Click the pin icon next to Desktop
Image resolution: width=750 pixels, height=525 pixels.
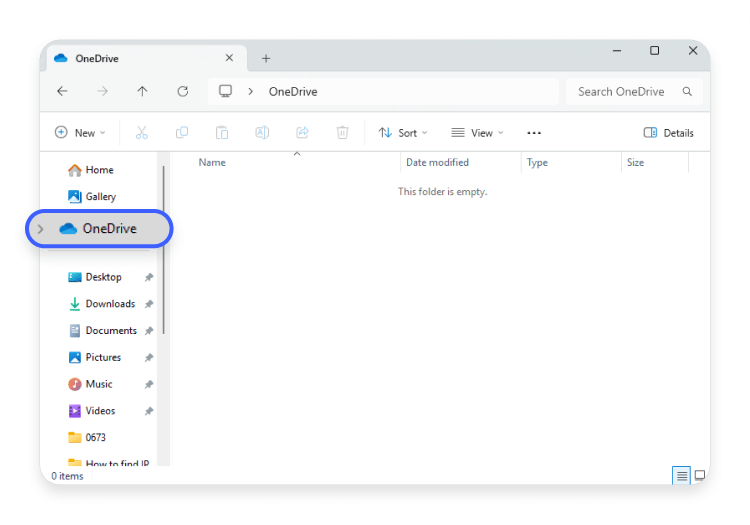click(149, 277)
